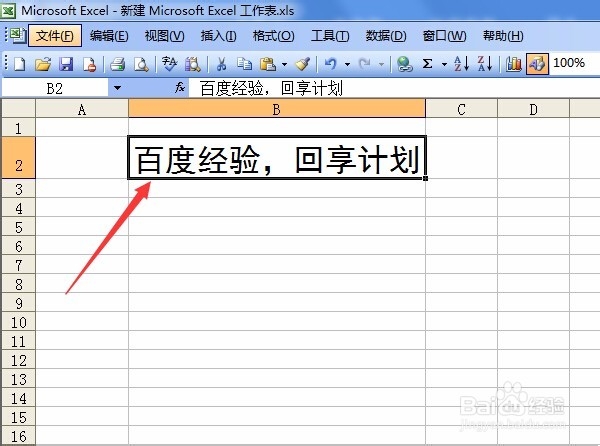
Task: Select row 1 header
Action: click(18, 128)
